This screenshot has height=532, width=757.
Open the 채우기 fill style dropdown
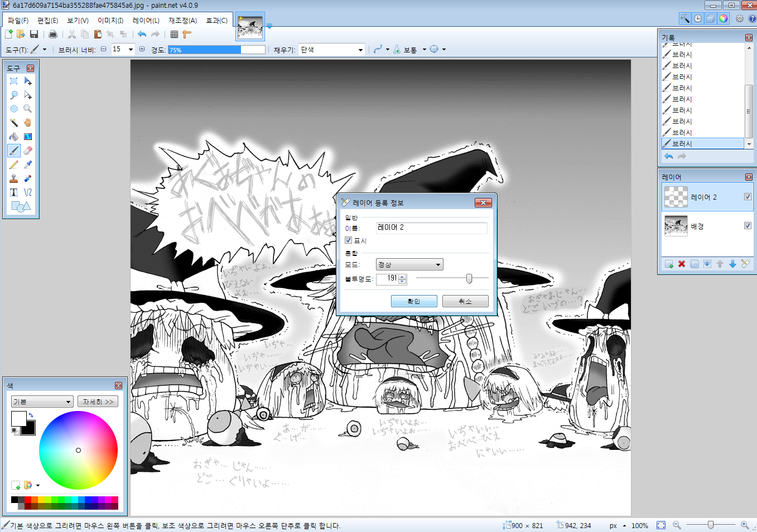331,50
